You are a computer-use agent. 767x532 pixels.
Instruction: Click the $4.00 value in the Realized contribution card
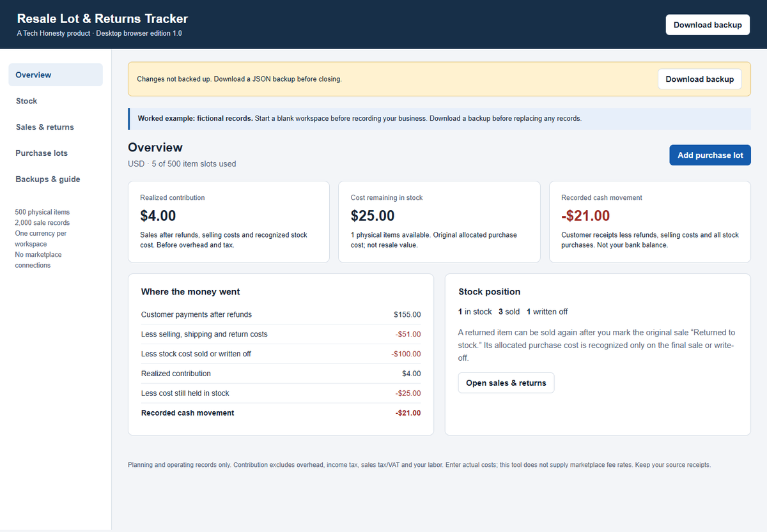coord(158,216)
